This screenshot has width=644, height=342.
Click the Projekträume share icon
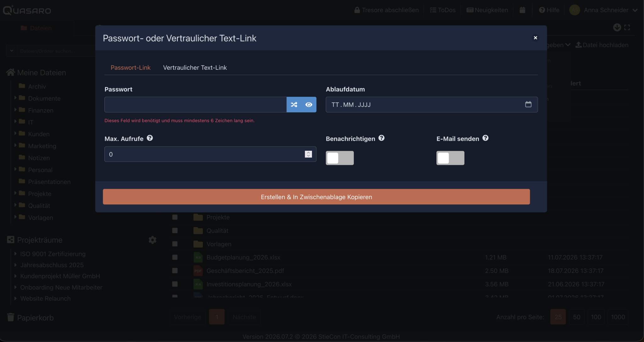(x=11, y=240)
